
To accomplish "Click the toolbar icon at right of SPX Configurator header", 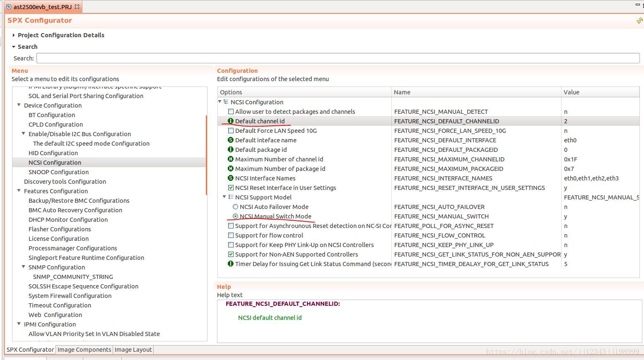I will 640,20.
